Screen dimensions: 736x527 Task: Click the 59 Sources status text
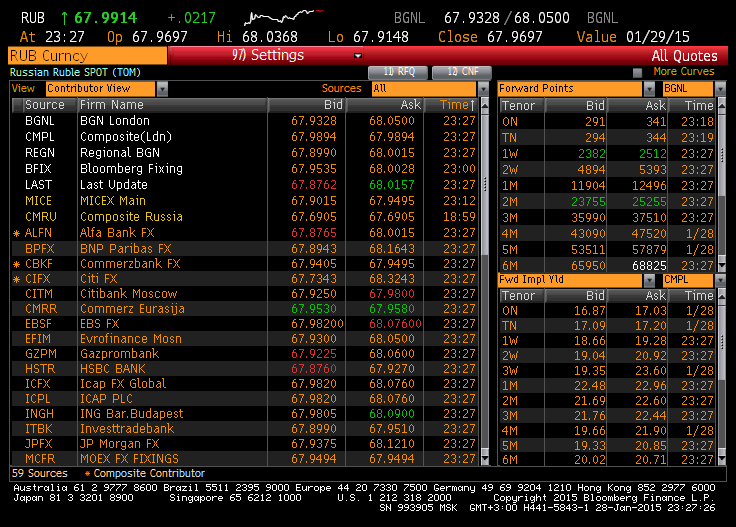tap(40, 474)
